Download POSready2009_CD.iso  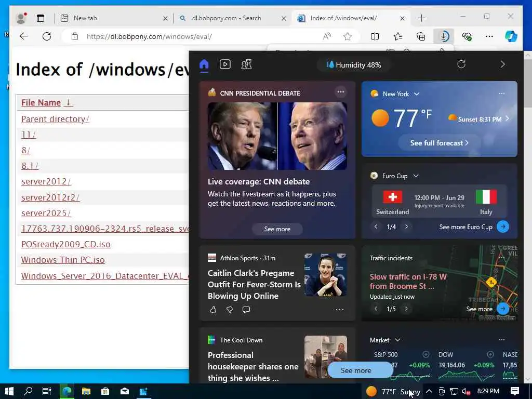tap(66, 244)
